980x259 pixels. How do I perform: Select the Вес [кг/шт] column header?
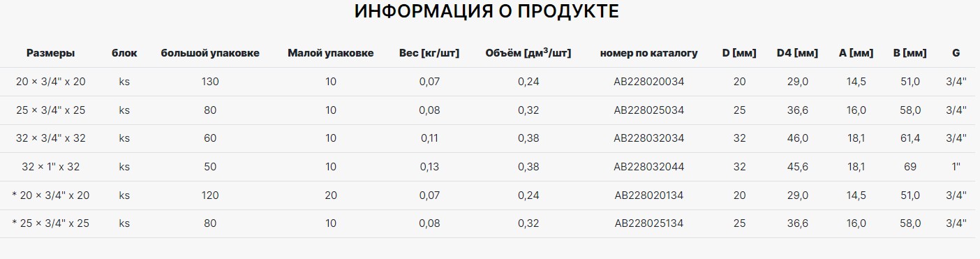coord(429,53)
